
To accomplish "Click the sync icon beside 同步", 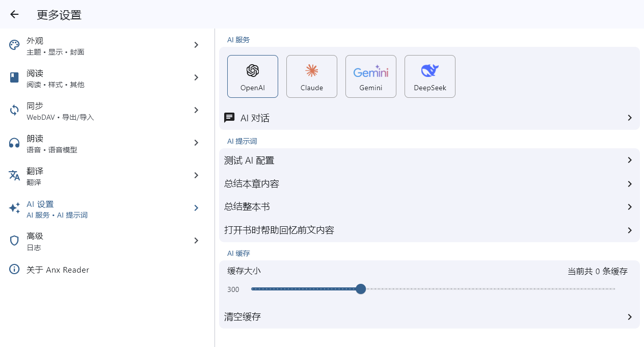I will tap(14, 110).
